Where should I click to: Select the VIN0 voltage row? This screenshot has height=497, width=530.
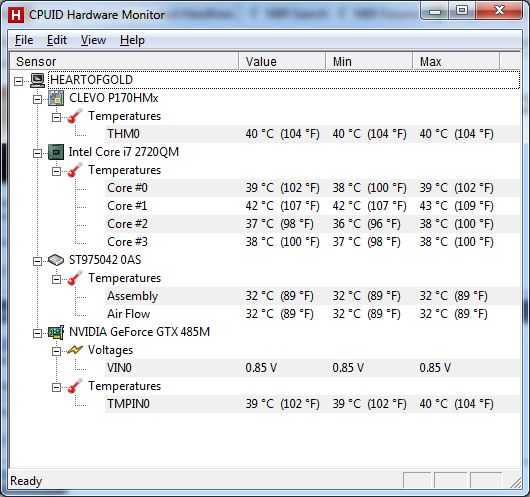312,368
